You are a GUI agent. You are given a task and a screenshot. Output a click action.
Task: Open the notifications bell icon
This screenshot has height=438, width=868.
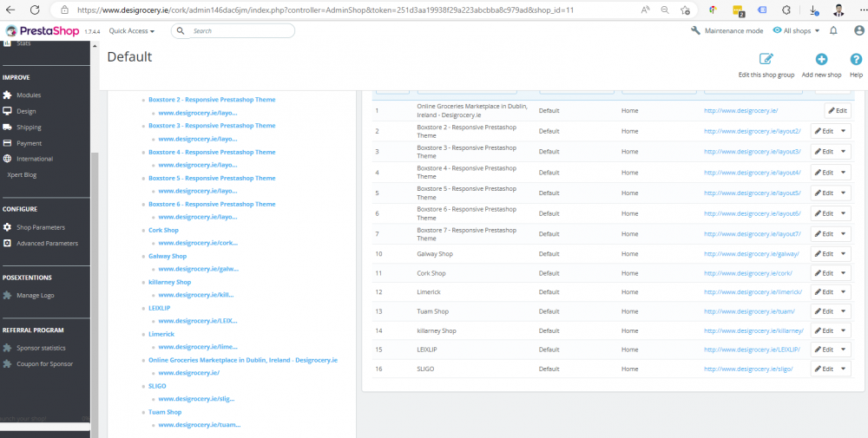click(x=833, y=31)
